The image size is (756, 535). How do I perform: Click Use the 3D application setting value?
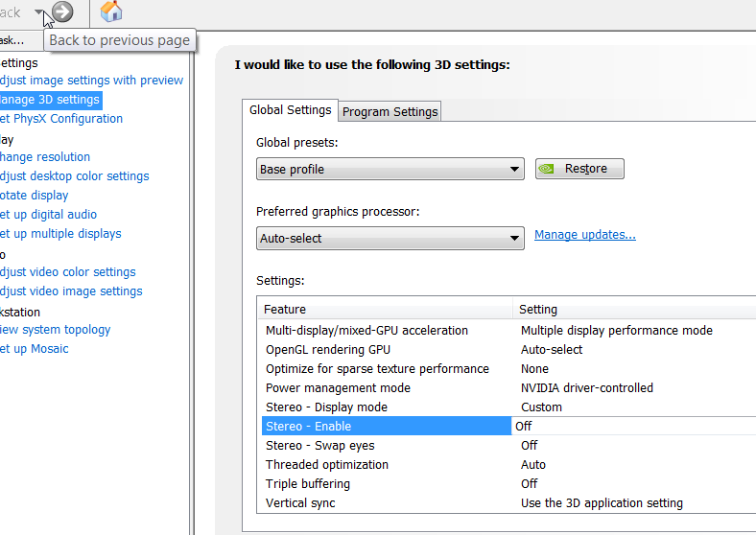pos(602,503)
